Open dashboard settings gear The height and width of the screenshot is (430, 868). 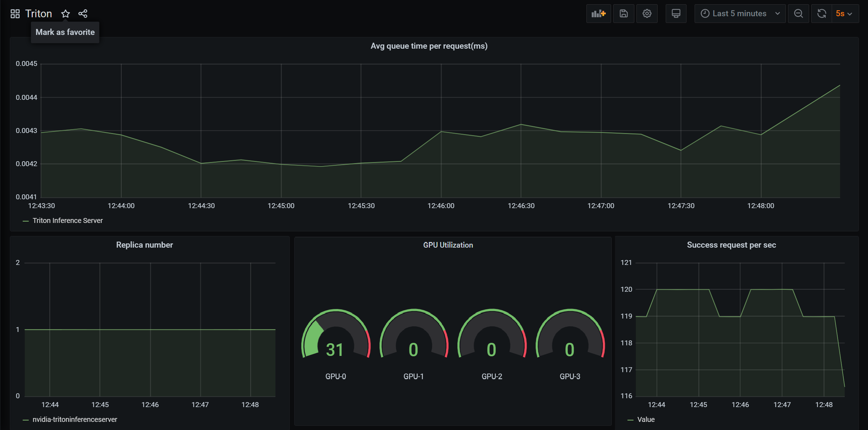(647, 14)
